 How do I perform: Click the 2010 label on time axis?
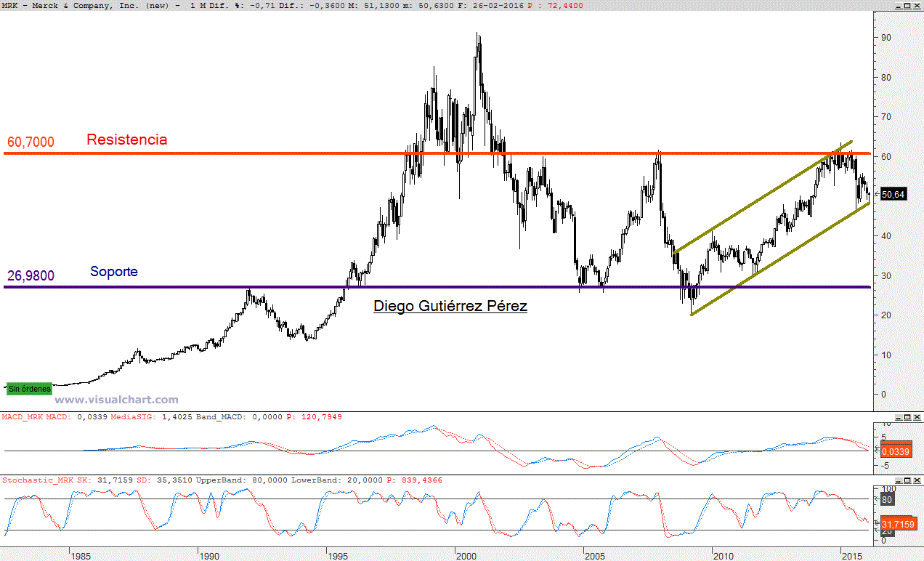(x=724, y=556)
